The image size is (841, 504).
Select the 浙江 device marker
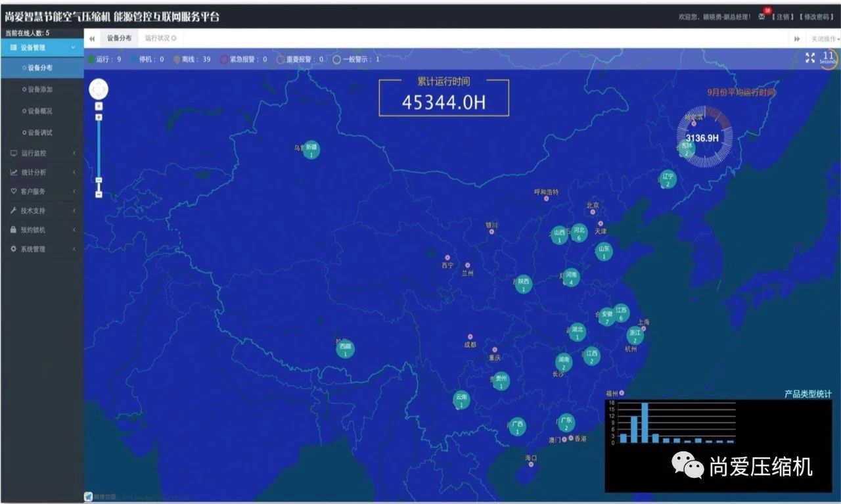tap(635, 336)
